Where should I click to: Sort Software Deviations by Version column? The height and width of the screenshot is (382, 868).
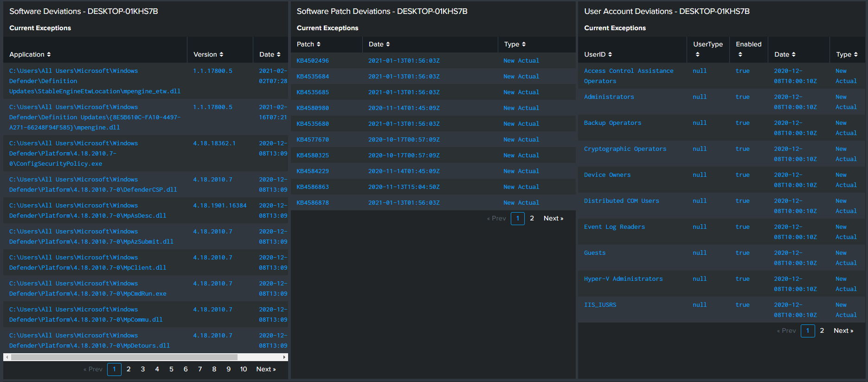208,54
